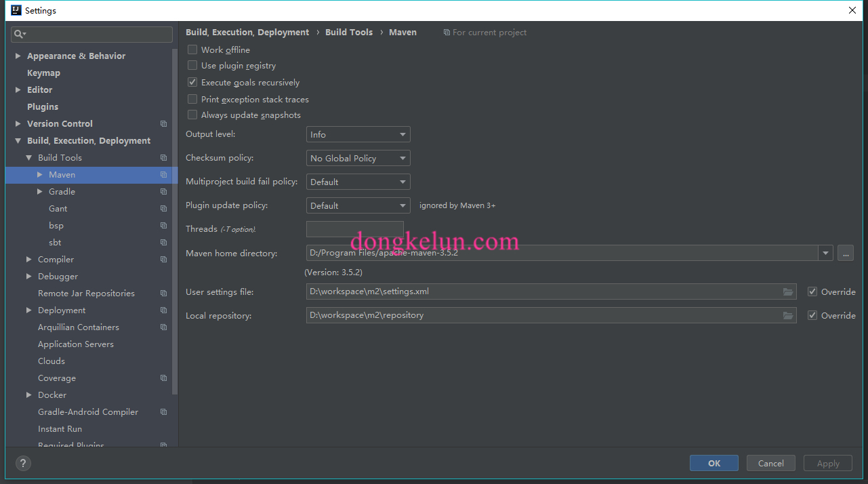Click the search magnifier icon in settings
868x484 pixels.
[20, 34]
